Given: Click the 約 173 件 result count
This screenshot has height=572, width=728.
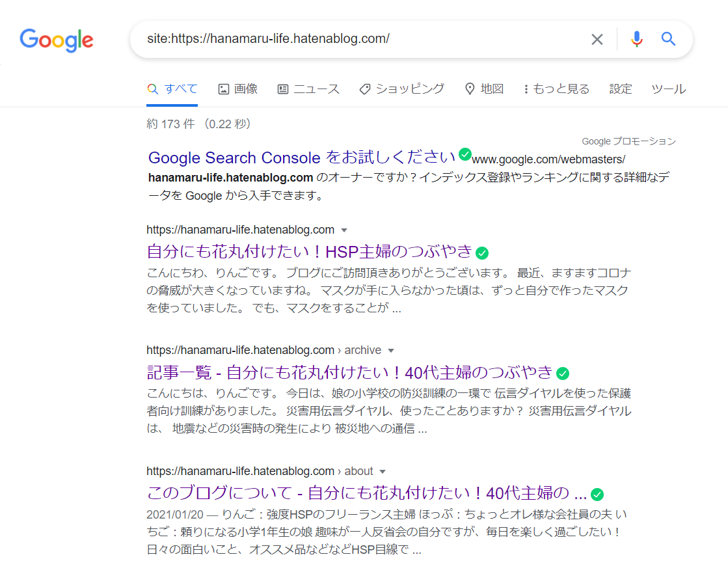Looking at the screenshot, I should (x=170, y=124).
